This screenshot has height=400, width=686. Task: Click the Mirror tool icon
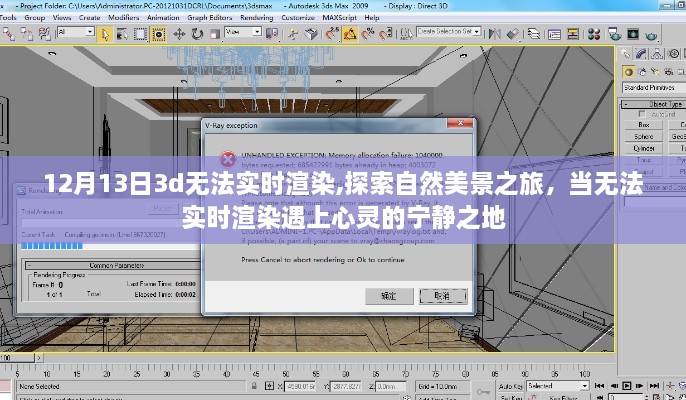tap(495, 34)
